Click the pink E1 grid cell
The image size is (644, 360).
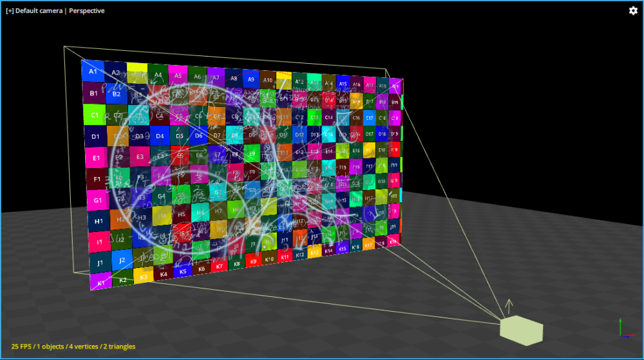[x=96, y=158]
